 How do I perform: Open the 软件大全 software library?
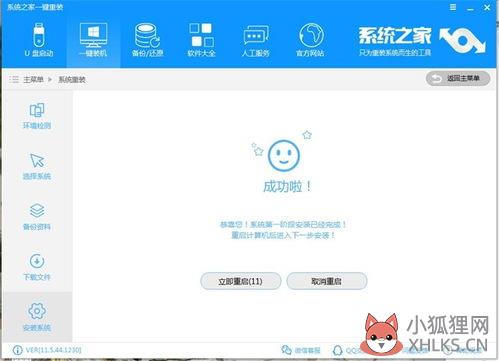click(201, 40)
